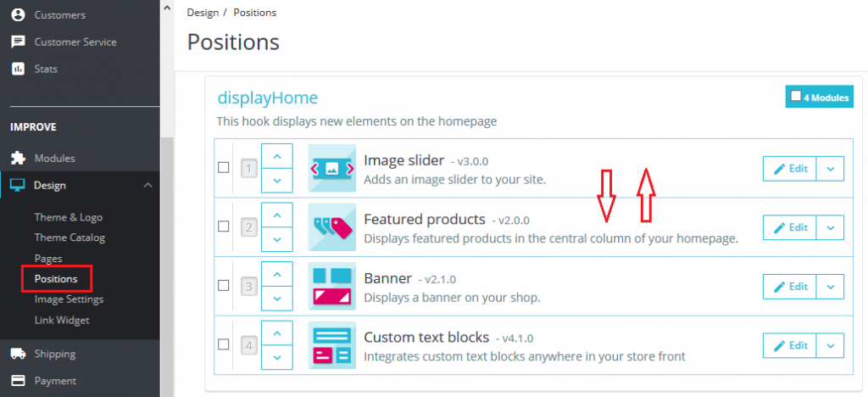
Task: Expand dropdown next to Custom text blocks Edit
Action: (x=831, y=345)
